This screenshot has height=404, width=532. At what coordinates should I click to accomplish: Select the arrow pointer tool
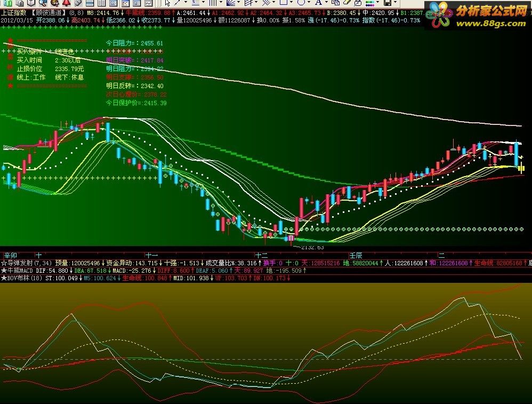pyautogui.click(x=167, y=3)
